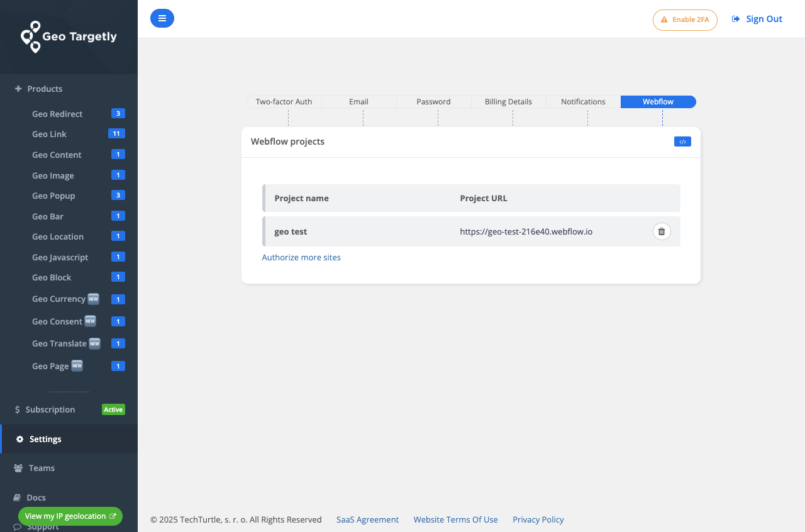The width and height of the screenshot is (805, 532).
Task: Open the Docs section in sidebar
Action: [36, 497]
